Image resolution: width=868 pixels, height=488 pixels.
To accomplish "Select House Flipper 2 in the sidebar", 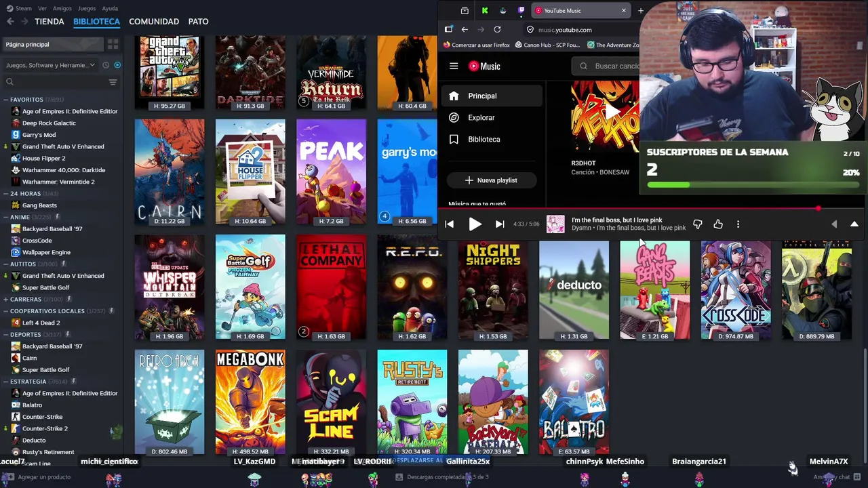I will 43,158.
